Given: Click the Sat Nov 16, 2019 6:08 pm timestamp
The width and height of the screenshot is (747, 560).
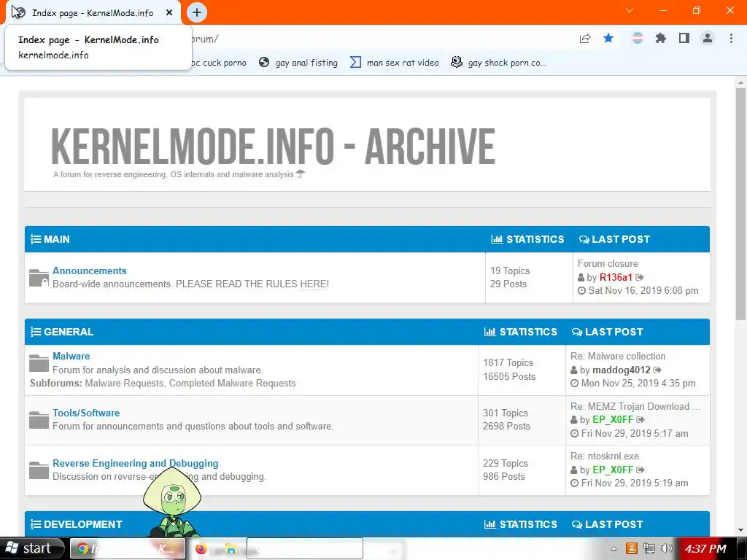Looking at the screenshot, I should click(x=643, y=290).
